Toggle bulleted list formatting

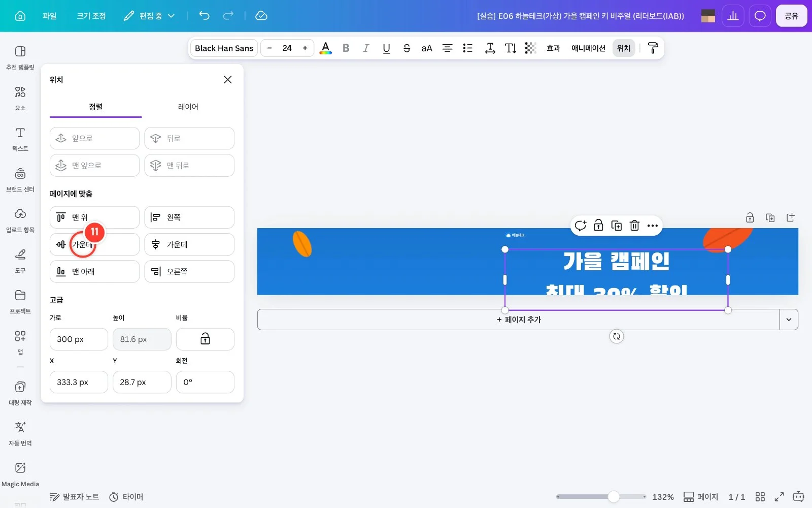pos(467,48)
